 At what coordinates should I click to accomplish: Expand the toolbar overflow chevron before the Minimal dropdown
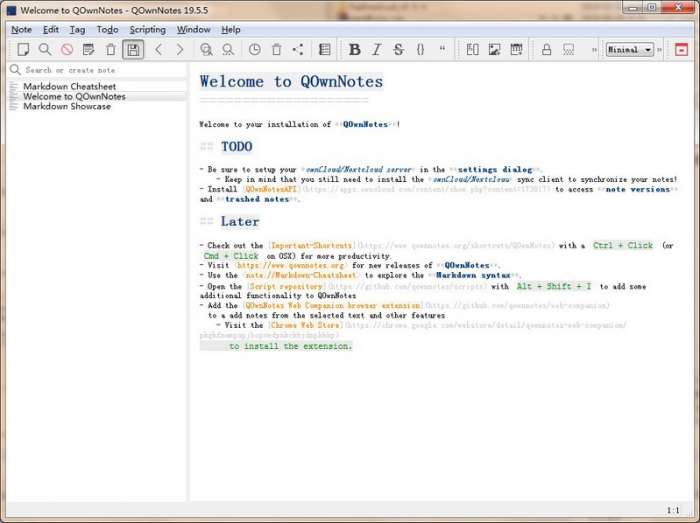tap(594, 49)
